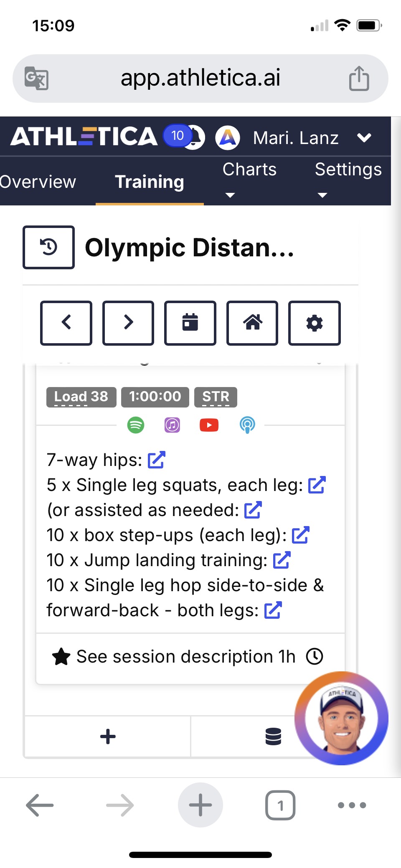The image size is (401, 868).
Task: Open 7-way hips external link
Action: pos(157,460)
